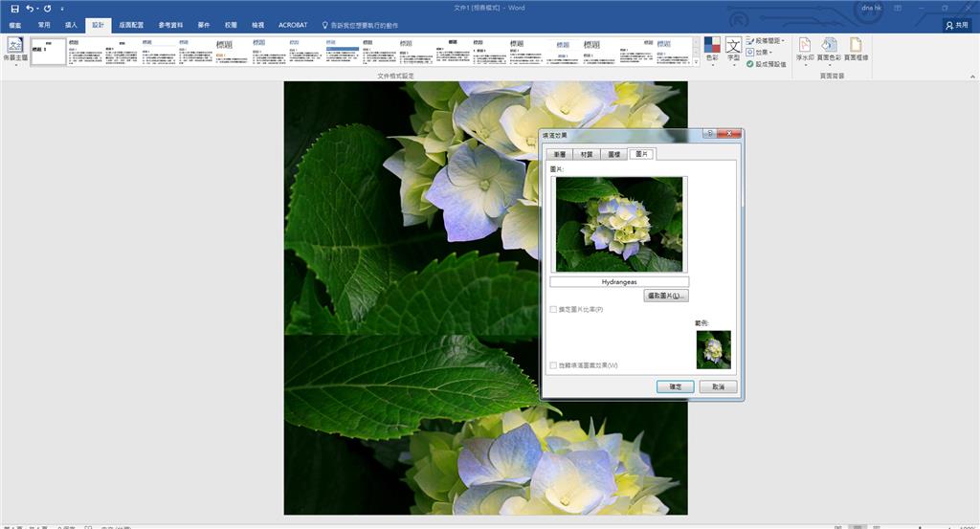Switch to the 郵件 ribbon tab

(x=204, y=25)
